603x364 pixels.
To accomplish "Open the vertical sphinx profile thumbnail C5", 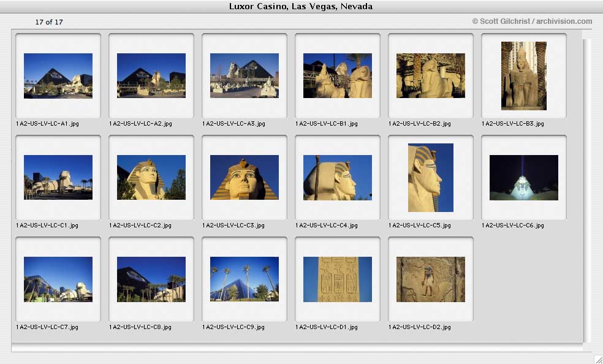I will (x=430, y=178).
